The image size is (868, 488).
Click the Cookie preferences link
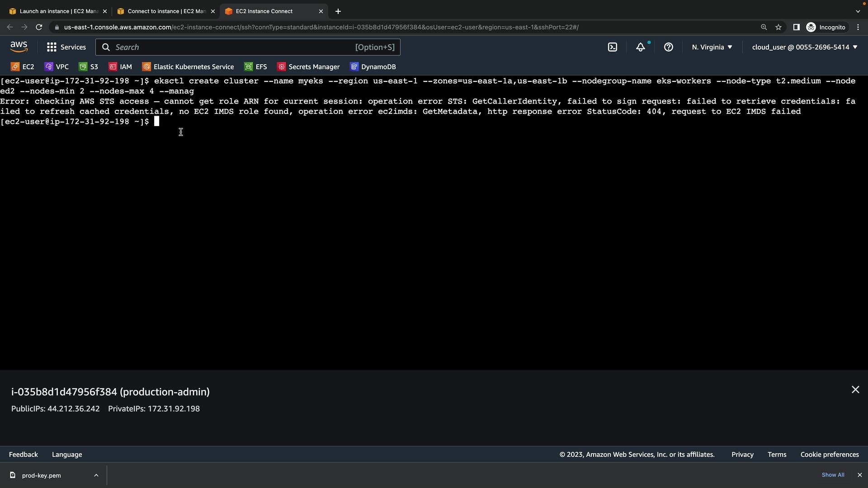pyautogui.click(x=830, y=455)
